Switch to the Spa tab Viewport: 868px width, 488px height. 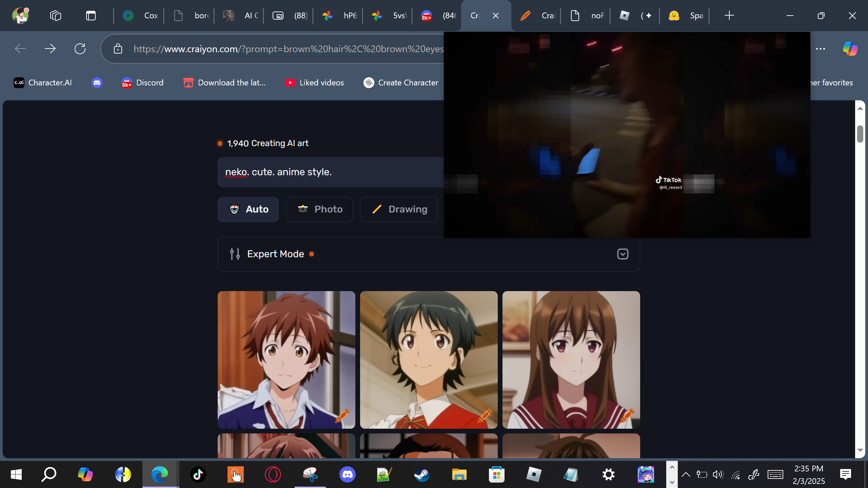pyautogui.click(x=686, y=16)
